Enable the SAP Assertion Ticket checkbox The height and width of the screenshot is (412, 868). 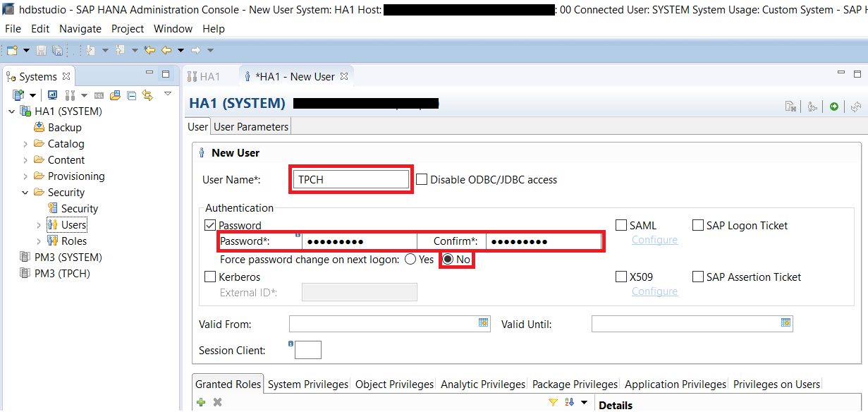(x=698, y=277)
